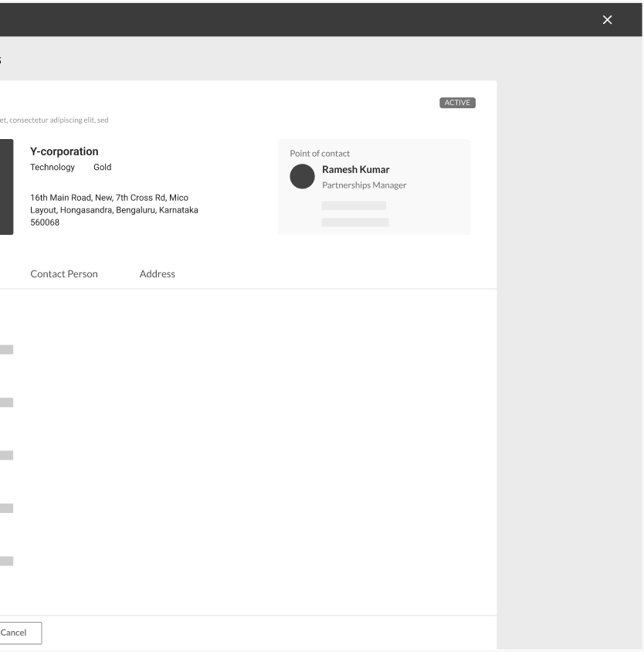Click the ACTIVE status badge
This screenshot has height=652, width=644.
pyautogui.click(x=457, y=103)
